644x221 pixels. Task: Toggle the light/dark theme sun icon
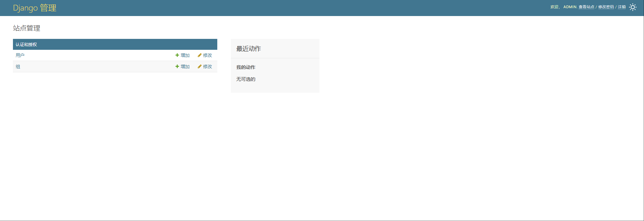[x=632, y=7]
